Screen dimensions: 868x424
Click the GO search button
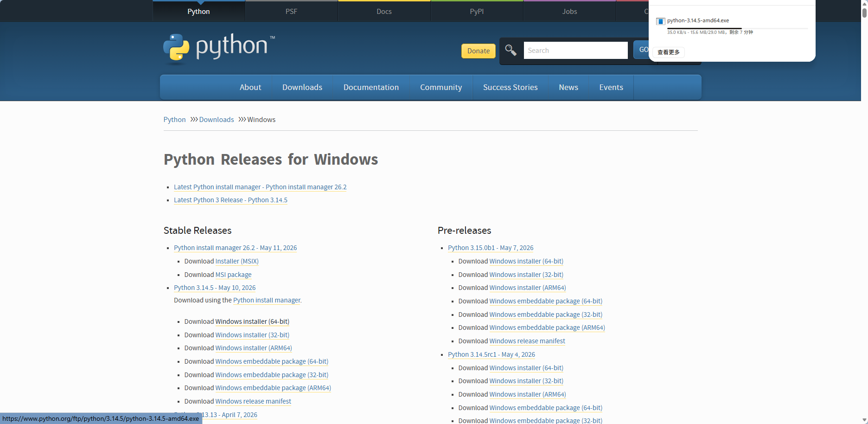click(641, 50)
